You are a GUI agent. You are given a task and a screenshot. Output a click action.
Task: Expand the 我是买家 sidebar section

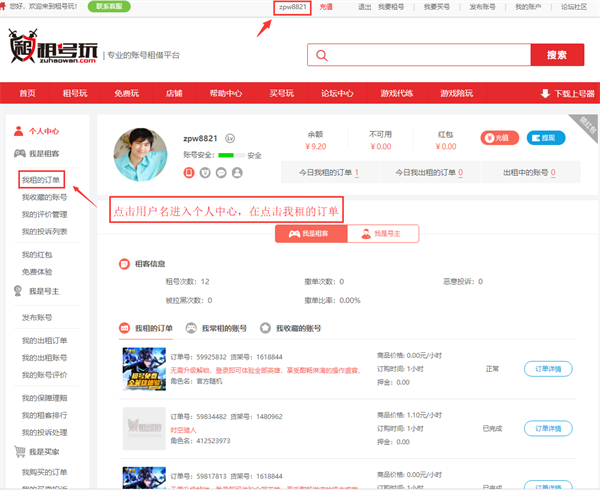[x=43, y=452]
